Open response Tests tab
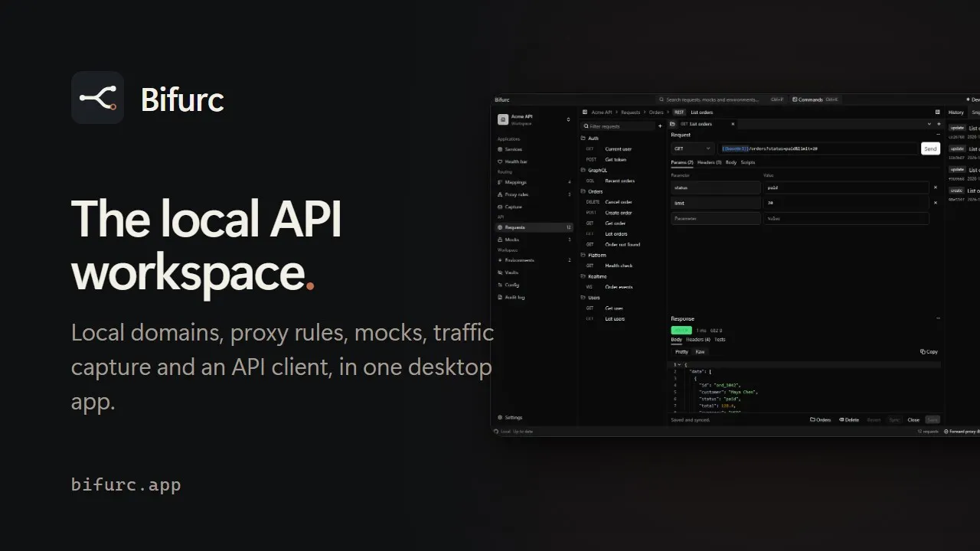The image size is (980, 551). [720, 339]
